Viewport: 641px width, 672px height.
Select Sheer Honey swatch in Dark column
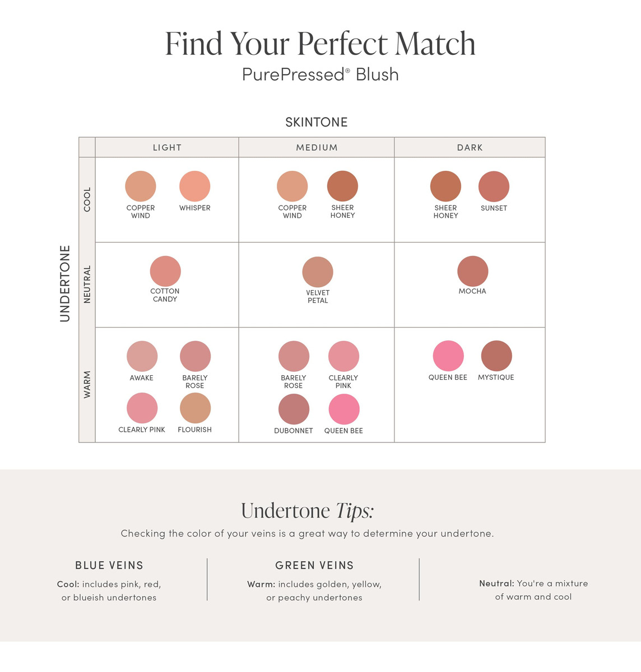(x=445, y=186)
